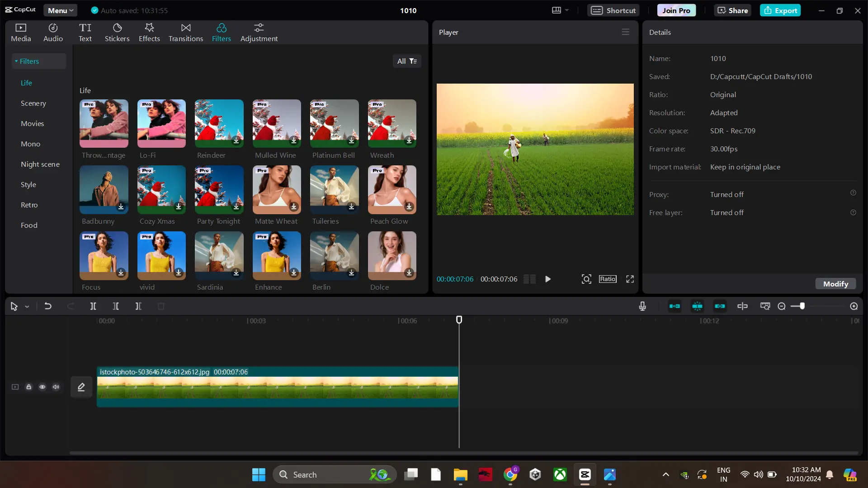The height and width of the screenshot is (488, 868).
Task: Select the Night scene filter category
Action: click(x=40, y=164)
